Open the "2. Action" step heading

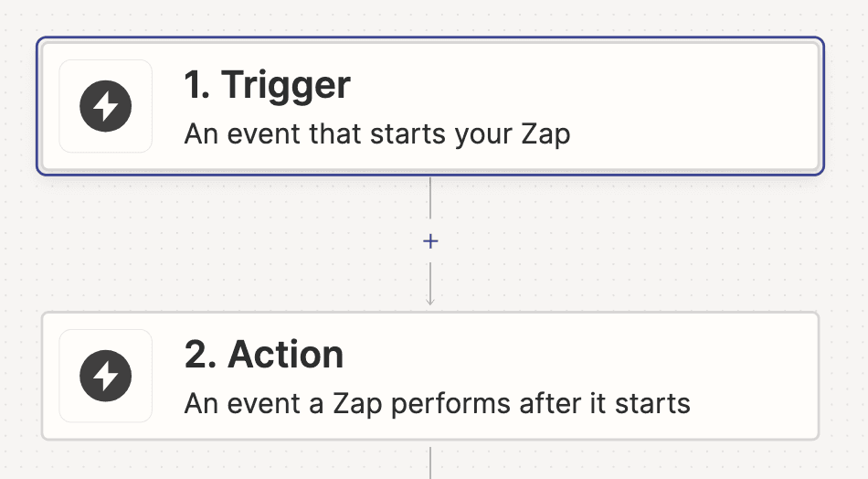pyautogui.click(x=264, y=355)
